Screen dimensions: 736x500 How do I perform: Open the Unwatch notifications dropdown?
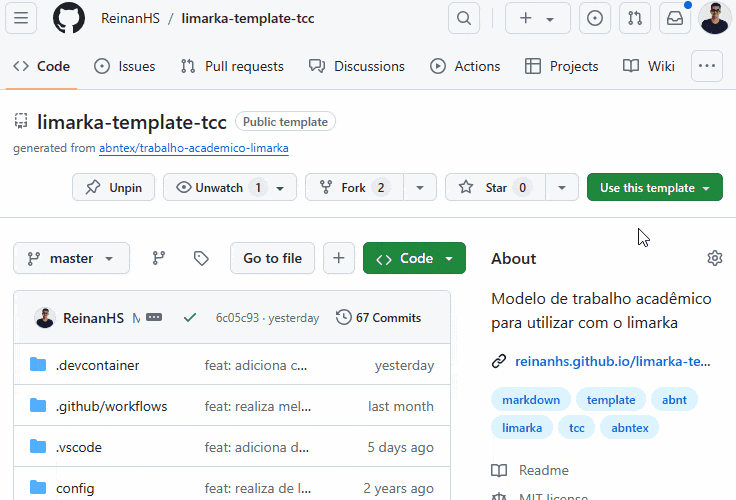pos(230,187)
